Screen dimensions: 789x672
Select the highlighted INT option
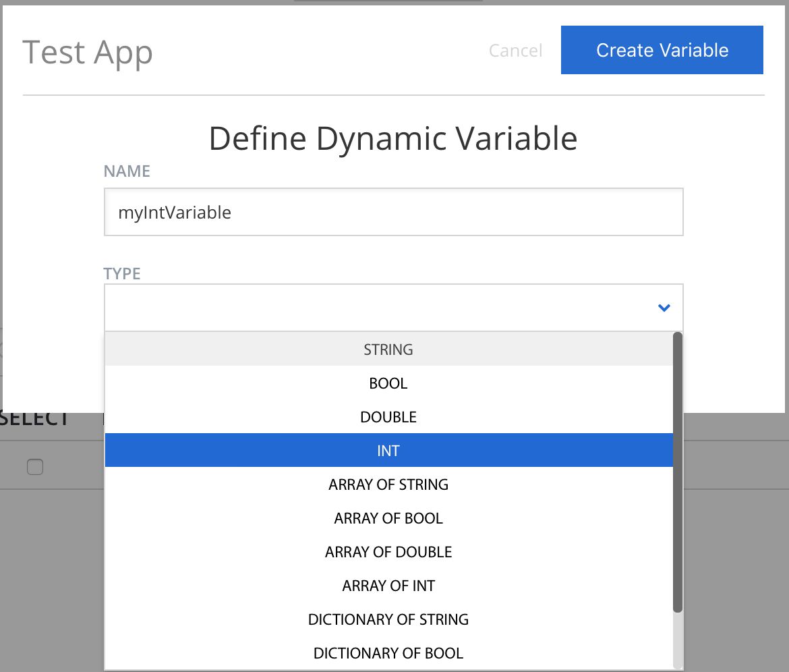388,451
